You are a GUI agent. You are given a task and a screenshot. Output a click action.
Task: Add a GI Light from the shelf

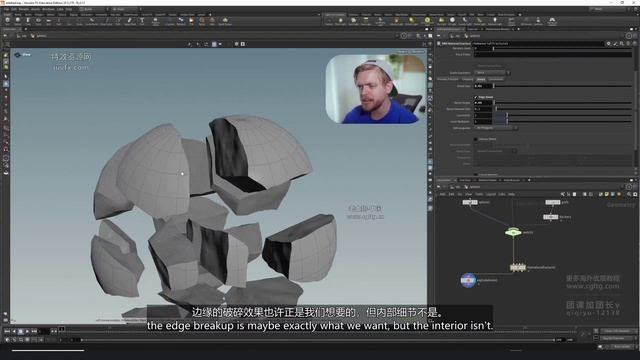(x=453, y=21)
